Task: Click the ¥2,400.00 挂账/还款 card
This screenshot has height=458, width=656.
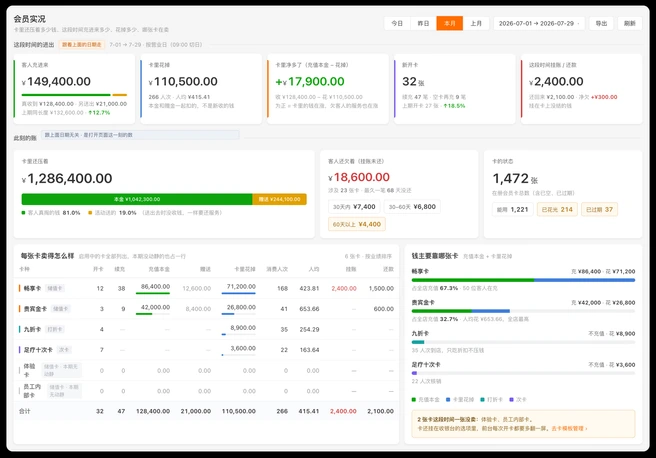Action: pyautogui.click(x=581, y=89)
